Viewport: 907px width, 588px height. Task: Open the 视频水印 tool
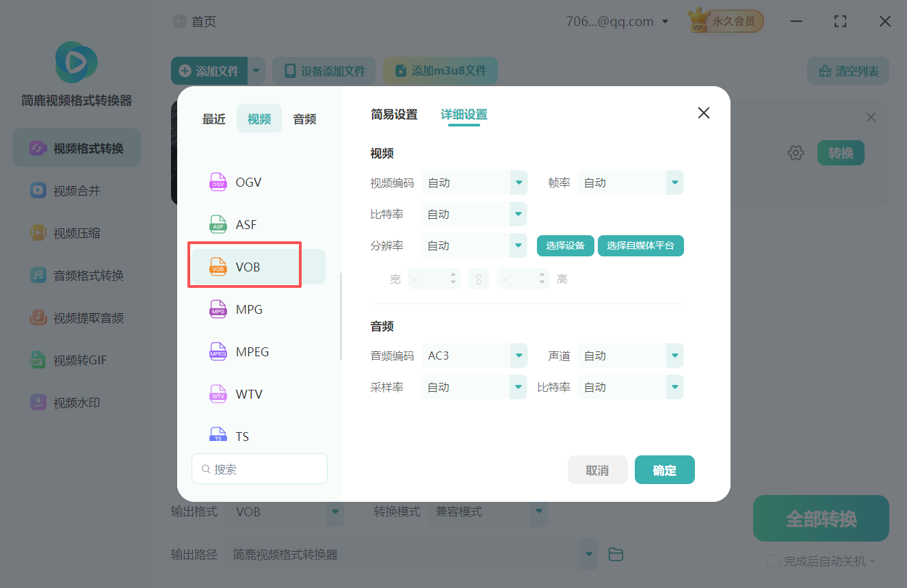click(x=76, y=402)
